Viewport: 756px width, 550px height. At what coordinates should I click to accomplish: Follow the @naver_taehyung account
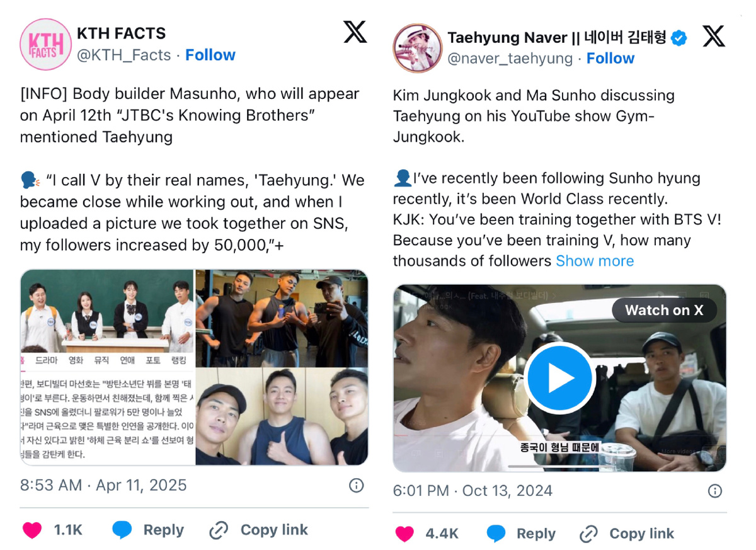click(x=610, y=59)
